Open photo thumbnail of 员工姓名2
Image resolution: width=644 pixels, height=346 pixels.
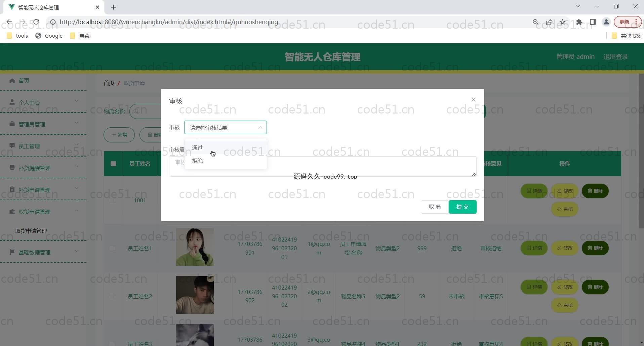click(x=195, y=295)
